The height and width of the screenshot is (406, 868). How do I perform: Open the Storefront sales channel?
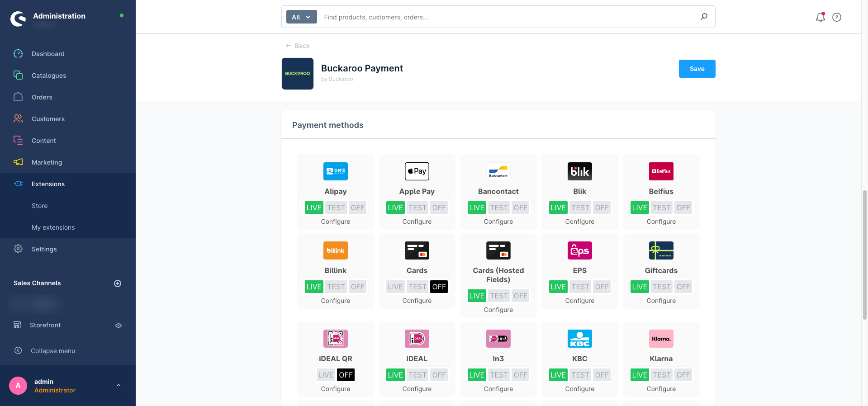coord(45,325)
